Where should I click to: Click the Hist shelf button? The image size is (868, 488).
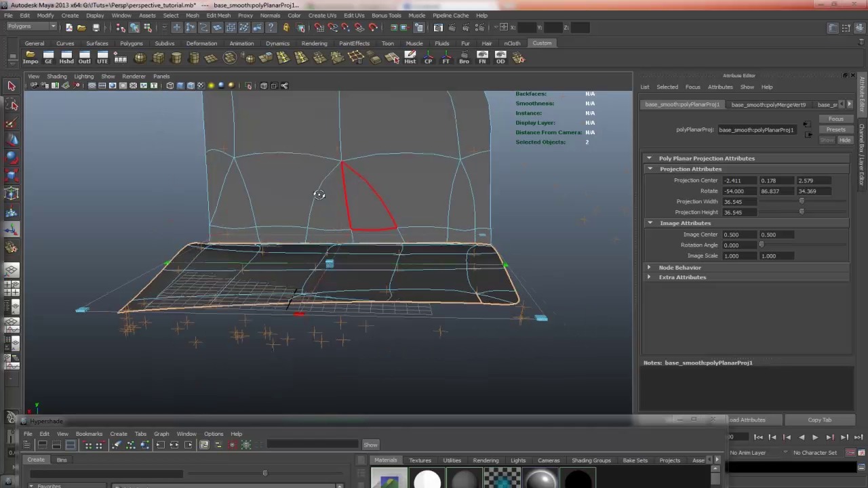coord(410,58)
